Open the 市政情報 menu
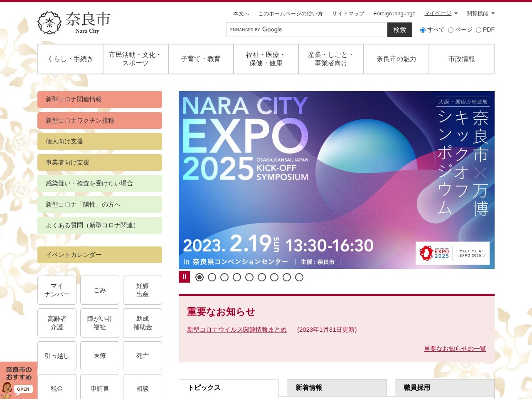 (x=461, y=59)
